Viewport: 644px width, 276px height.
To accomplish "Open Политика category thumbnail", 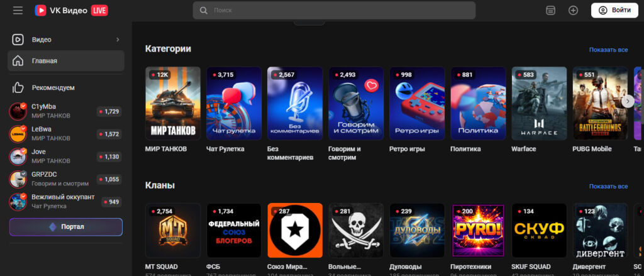I will 478,104.
